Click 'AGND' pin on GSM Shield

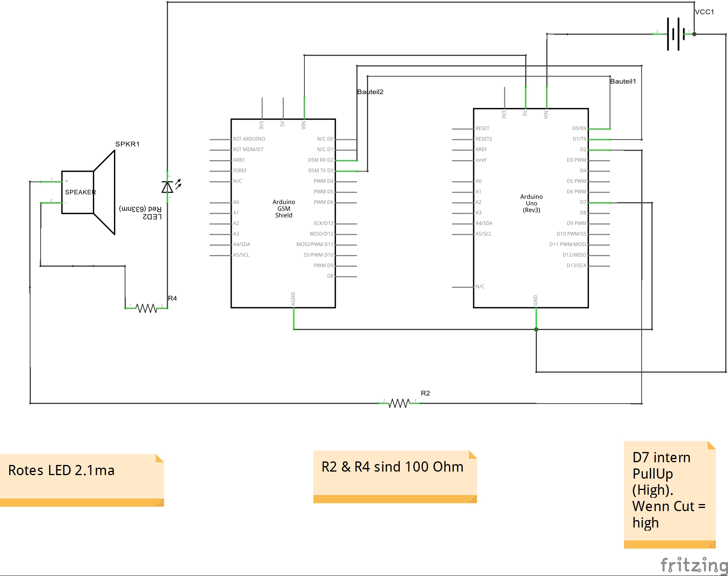pyautogui.click(x=293, y=299)
